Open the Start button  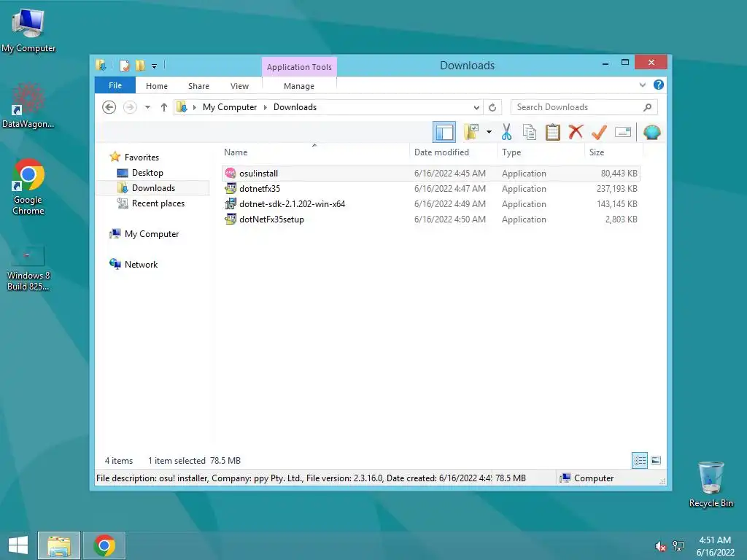coord(18,545)
